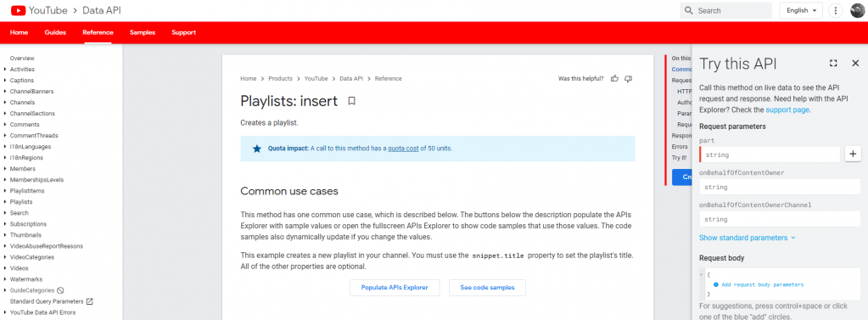868x320 pixels.
Task: Open the Support tab
Action: tap(184, 32)
